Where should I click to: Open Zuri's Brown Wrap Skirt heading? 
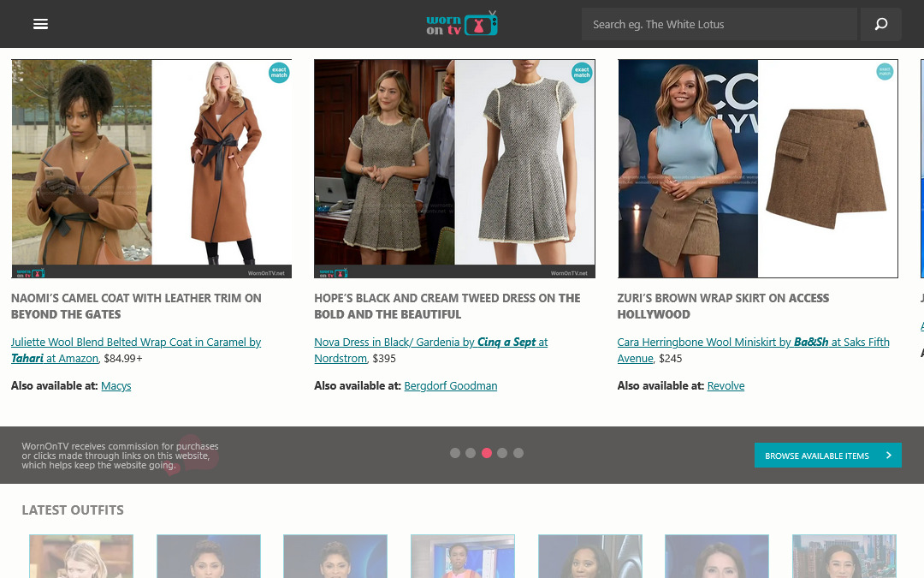(723, 306)
